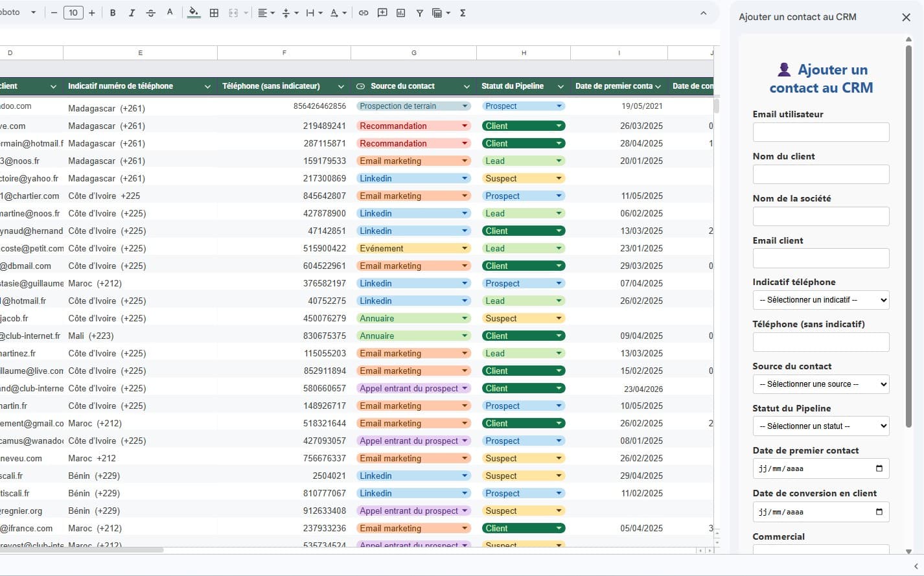Select cell with phone 2504021
Screen dimensions: 924x576
(284, 476)
